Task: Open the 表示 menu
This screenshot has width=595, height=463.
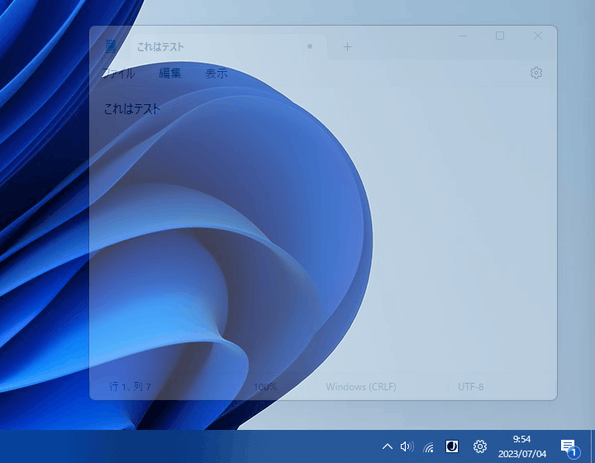Action: [216, 73]
